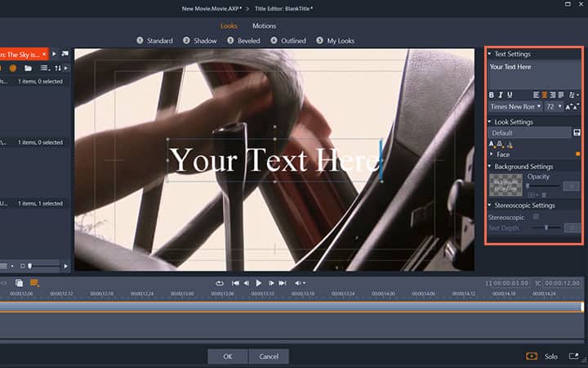Confirm the title with OK
This screenshot has height=368, width=588.
(228, 357)
